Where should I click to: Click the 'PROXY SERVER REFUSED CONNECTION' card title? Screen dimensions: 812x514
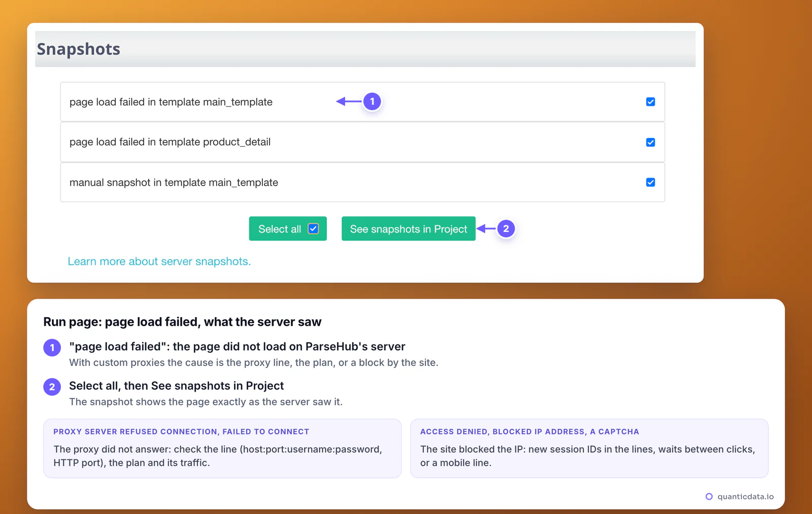[x=181, y=432]
